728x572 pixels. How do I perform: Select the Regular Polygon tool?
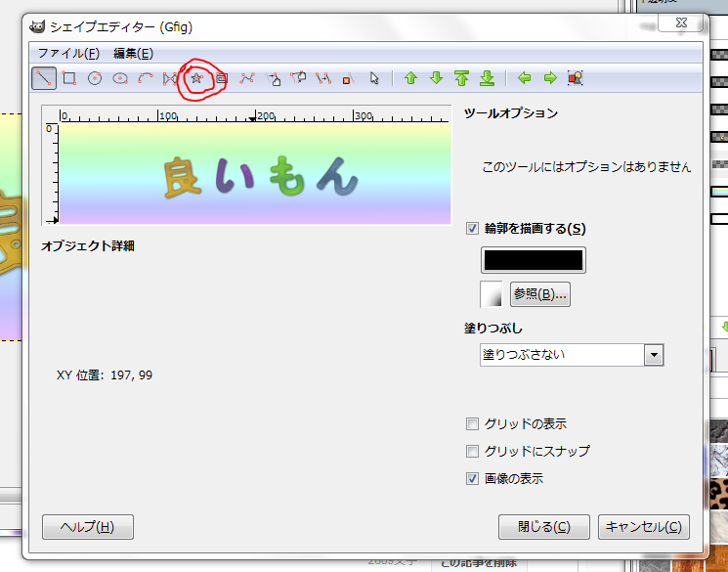[170, 78]
